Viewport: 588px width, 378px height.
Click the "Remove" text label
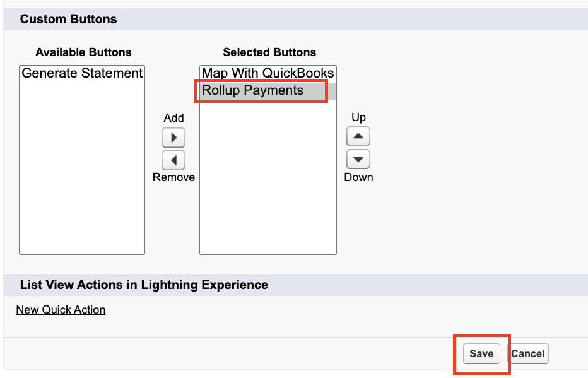point(173,177)
